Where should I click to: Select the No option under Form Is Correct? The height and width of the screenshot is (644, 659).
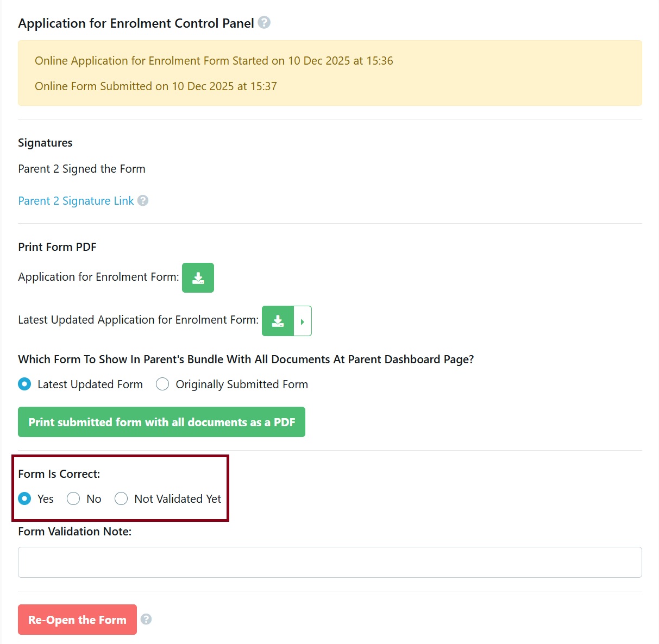point(73,498)
